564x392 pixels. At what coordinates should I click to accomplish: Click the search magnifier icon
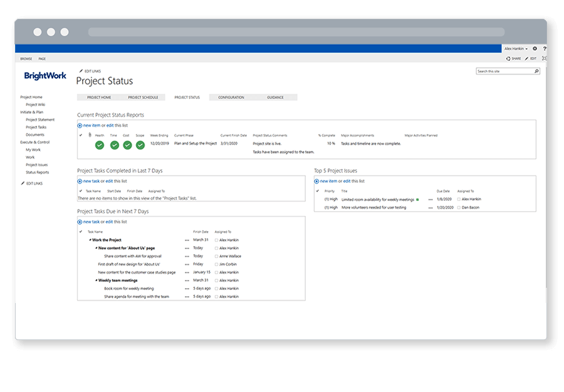tap(536, 71)
